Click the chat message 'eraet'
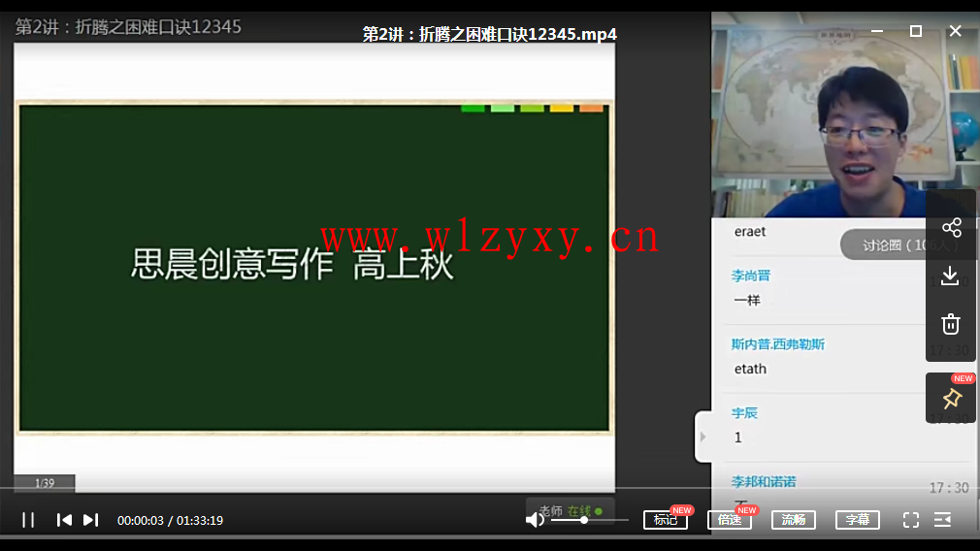The height and width of the screenshot is (551, 980). 750,231
